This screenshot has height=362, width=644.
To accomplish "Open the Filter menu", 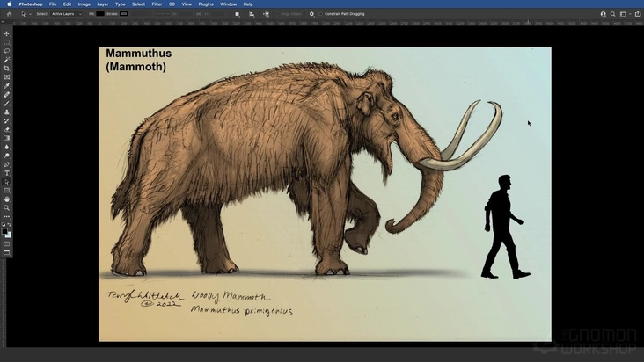I will click(157, 4).
